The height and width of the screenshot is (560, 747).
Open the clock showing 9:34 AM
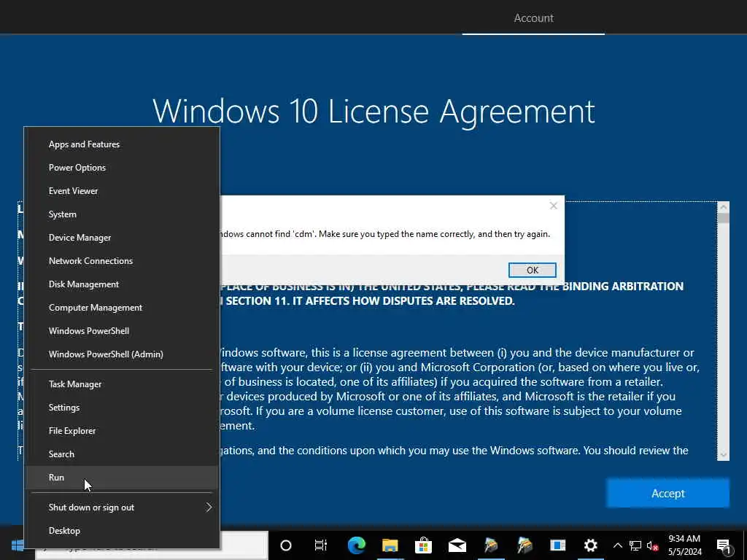pyautogui.click(x=684, y=545)
